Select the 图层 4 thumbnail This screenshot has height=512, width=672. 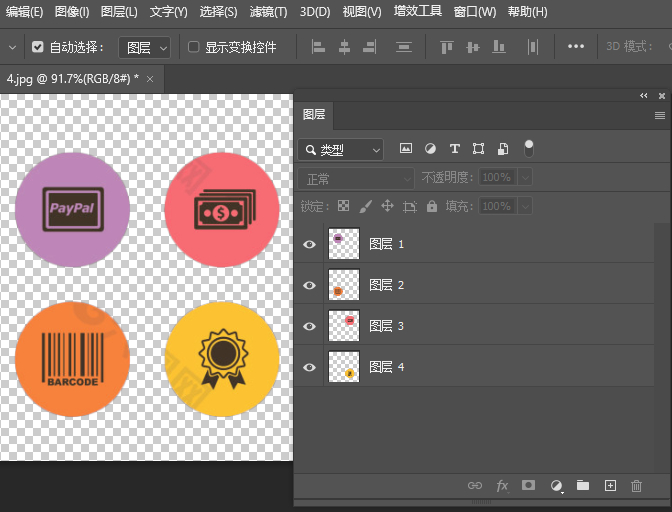tap(343, 367)
